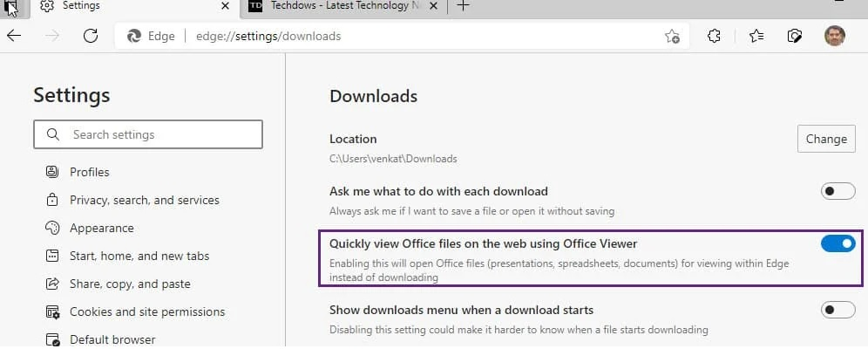
Task: Click Change button for download location
Action: coord(826,139)
